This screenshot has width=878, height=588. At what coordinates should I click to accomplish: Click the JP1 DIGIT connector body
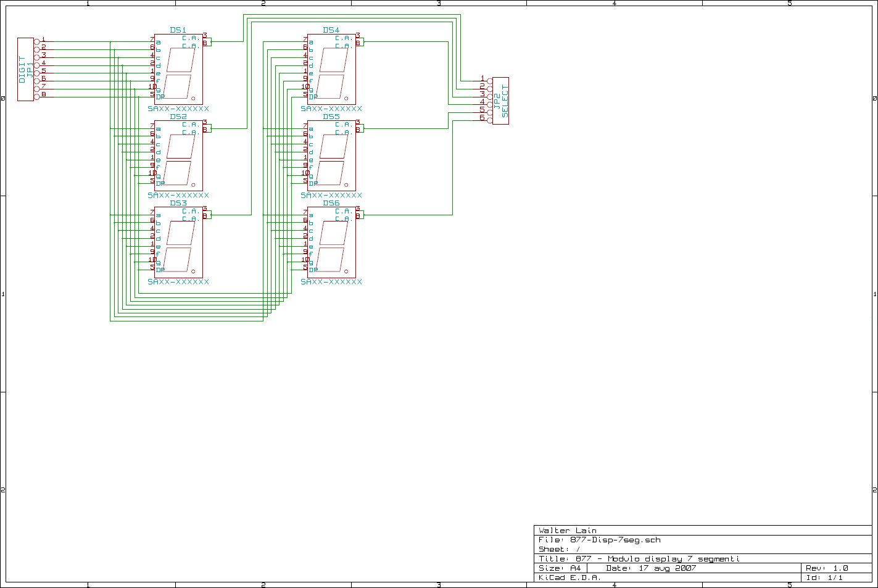click(25, 69)
